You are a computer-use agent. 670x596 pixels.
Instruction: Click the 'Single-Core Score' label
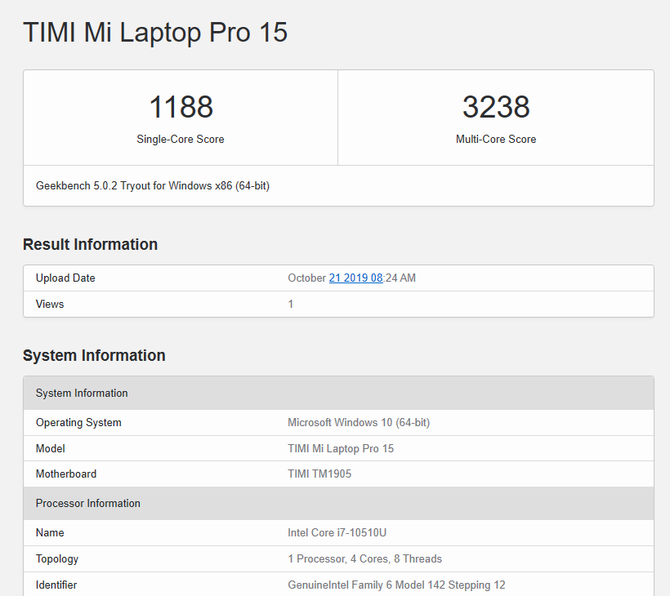pos(180,139)
